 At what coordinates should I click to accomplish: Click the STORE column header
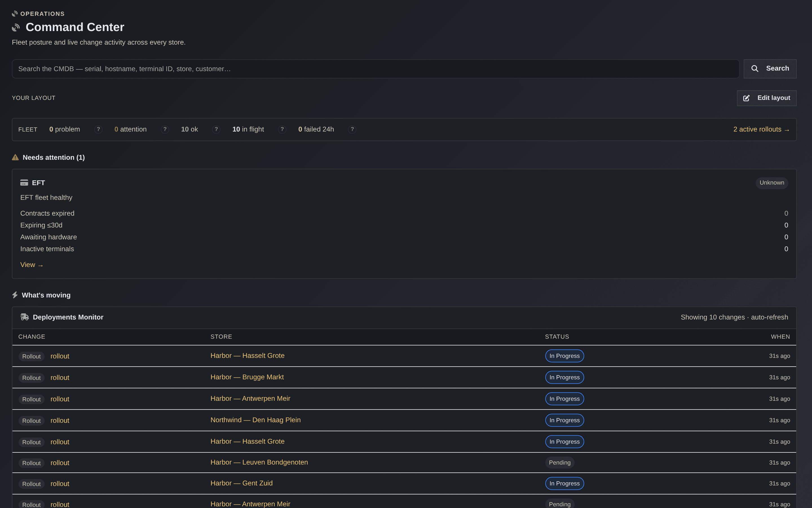(221, 337)
